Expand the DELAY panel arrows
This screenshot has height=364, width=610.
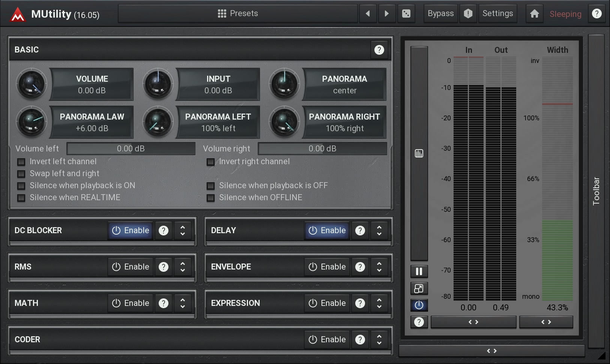click(x=379, y=231)
